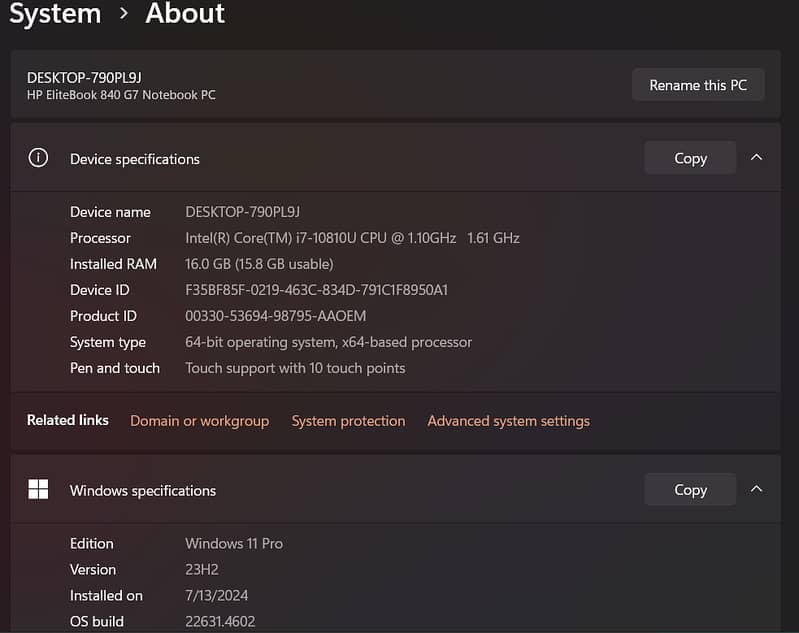Screen dimensions: 799x633
Task: Click the Windows 11 Pro edition text
Action: click(234, 543)
